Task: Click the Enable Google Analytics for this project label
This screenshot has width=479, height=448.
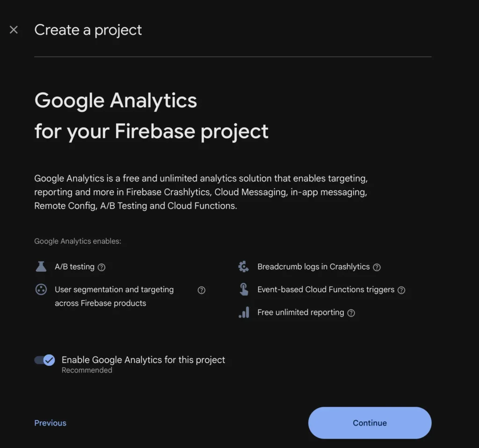Action: pyautogui.click(x=143, y=360)
